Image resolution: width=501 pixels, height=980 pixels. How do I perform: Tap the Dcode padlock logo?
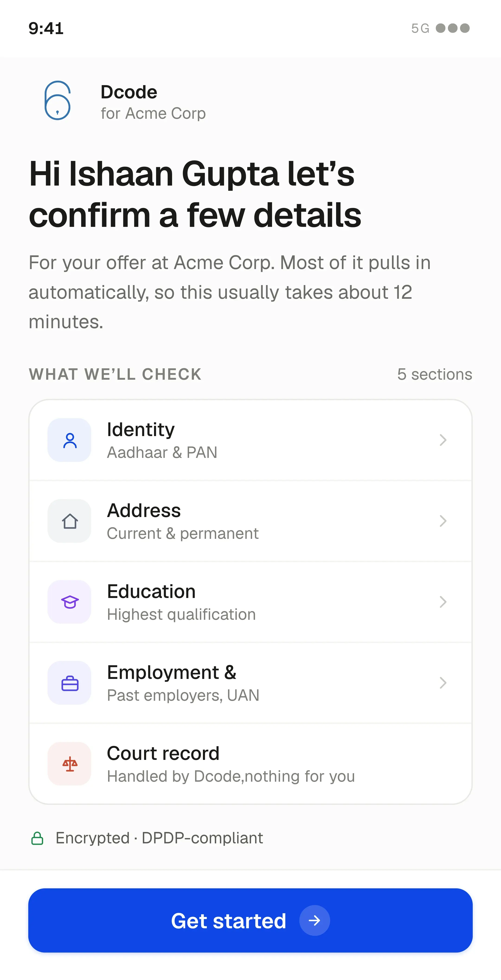(x=58, y=100)
